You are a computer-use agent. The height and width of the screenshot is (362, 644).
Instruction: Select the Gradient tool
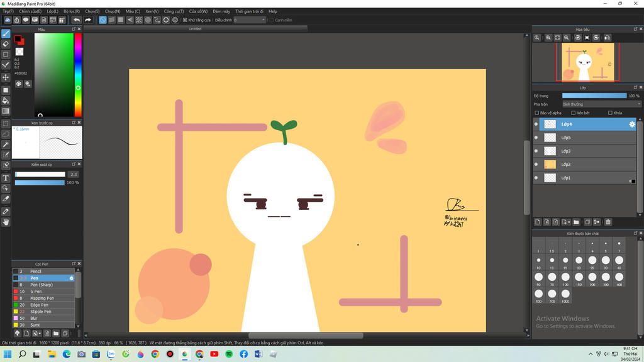[6, 111]
